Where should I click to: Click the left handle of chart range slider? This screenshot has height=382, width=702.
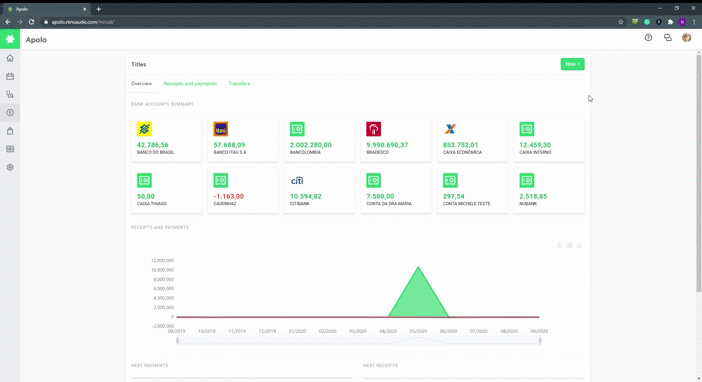coord(178,341)
